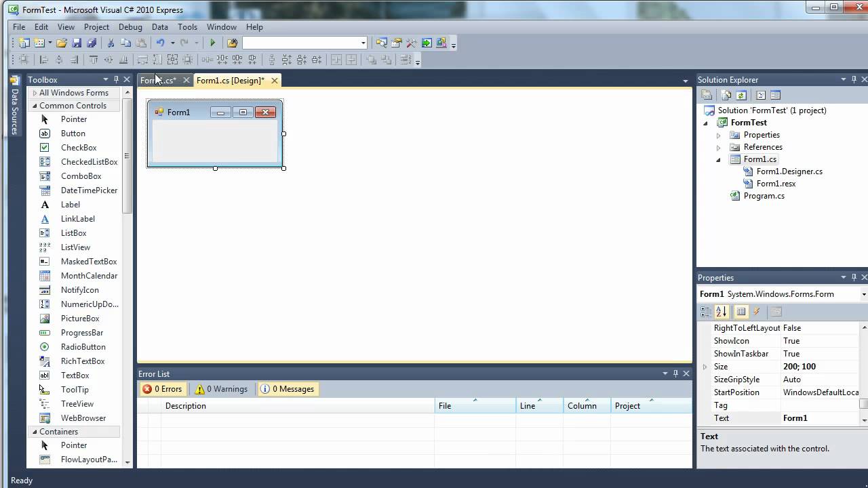Click the Toolbox panel scrollbar thumb
Viewport: 868px width, 488px height.
(127, 157)
